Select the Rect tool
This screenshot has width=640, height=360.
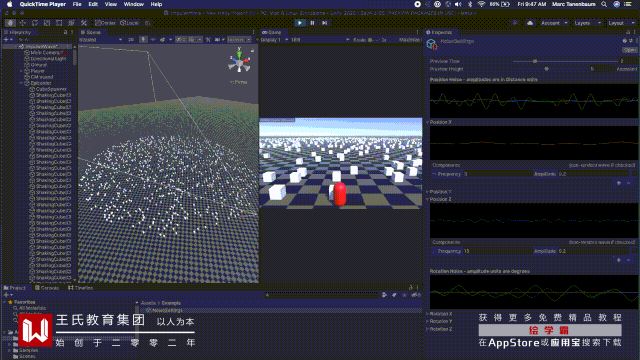59,23
